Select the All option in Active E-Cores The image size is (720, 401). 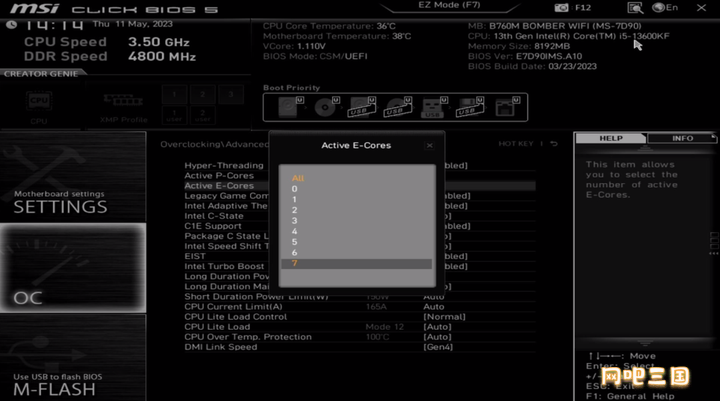(x=356, y=178)
